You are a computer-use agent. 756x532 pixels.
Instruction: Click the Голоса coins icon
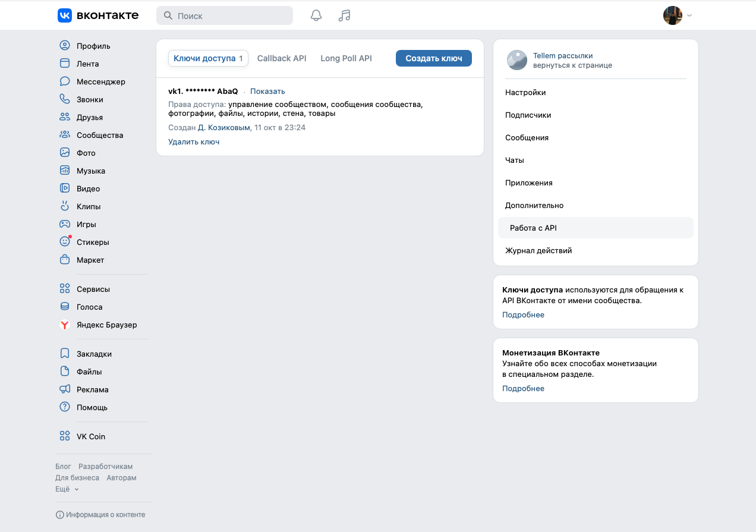tap(65, 307)
